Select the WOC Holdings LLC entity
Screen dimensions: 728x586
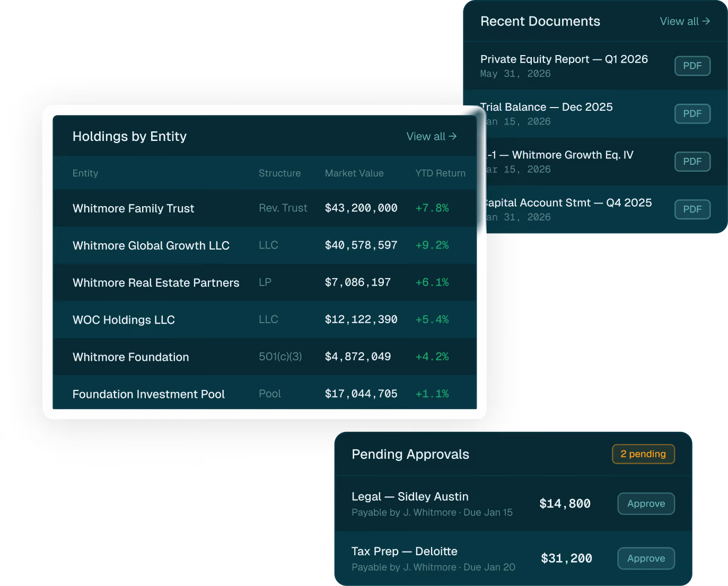click(x=124, y=320)
